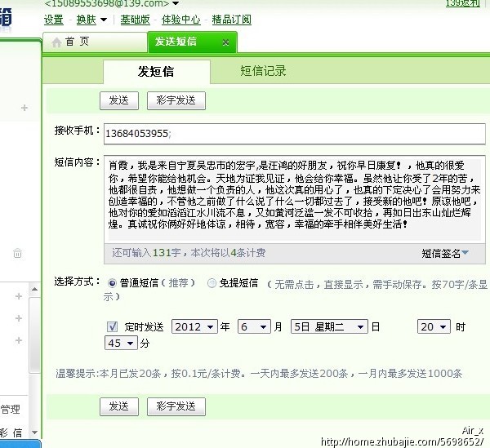
Task: Open the home icon on 首页 tab
Action: coord(56,42)
